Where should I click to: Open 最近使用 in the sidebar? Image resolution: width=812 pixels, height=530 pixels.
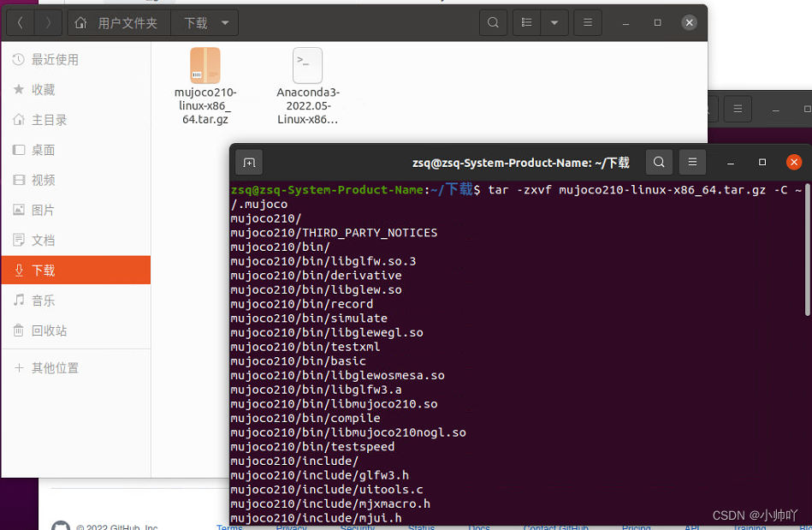pos(76,60)
